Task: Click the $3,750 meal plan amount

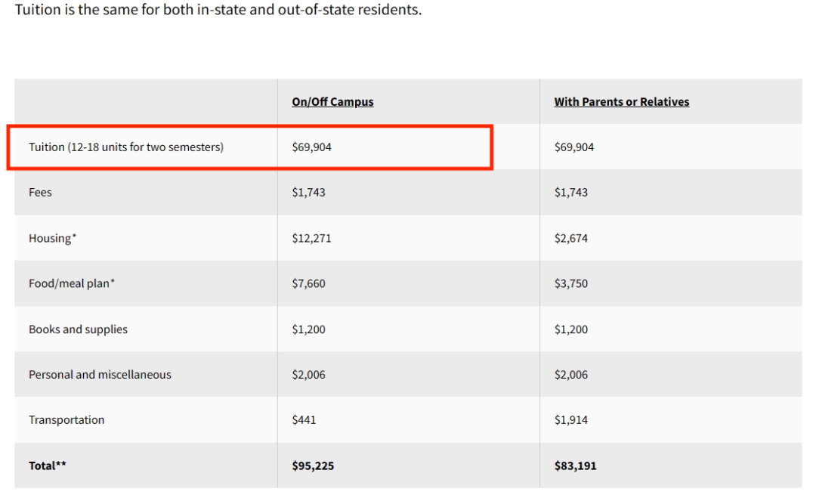Action: pyautogui.click(x=571, y=283)
